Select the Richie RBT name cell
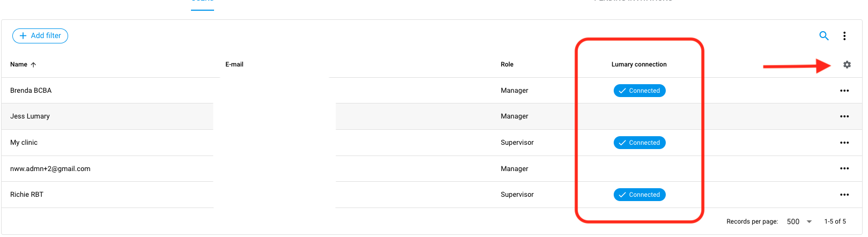The image size is (868, 237). point(27,195)
